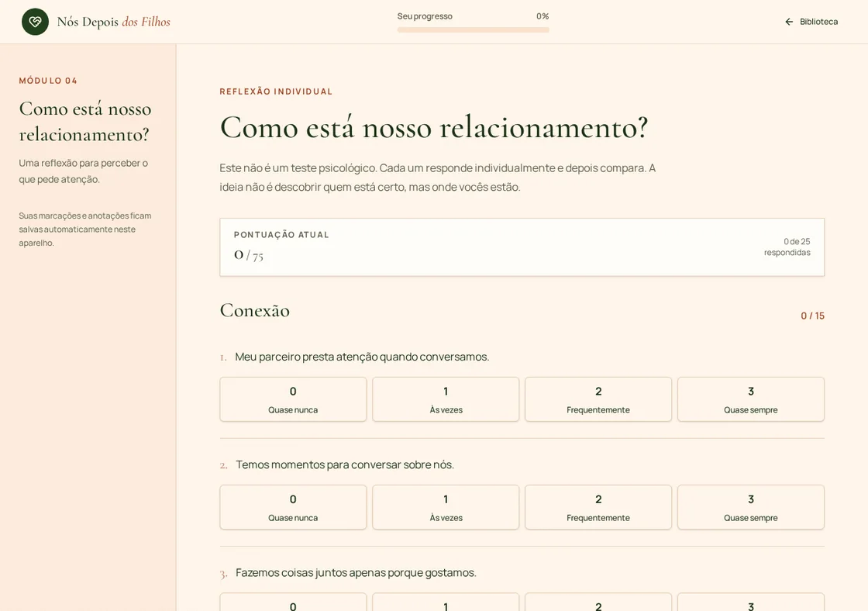Select 0 Quase nunca for parceiro presta atenção

(x=293, y=399)
